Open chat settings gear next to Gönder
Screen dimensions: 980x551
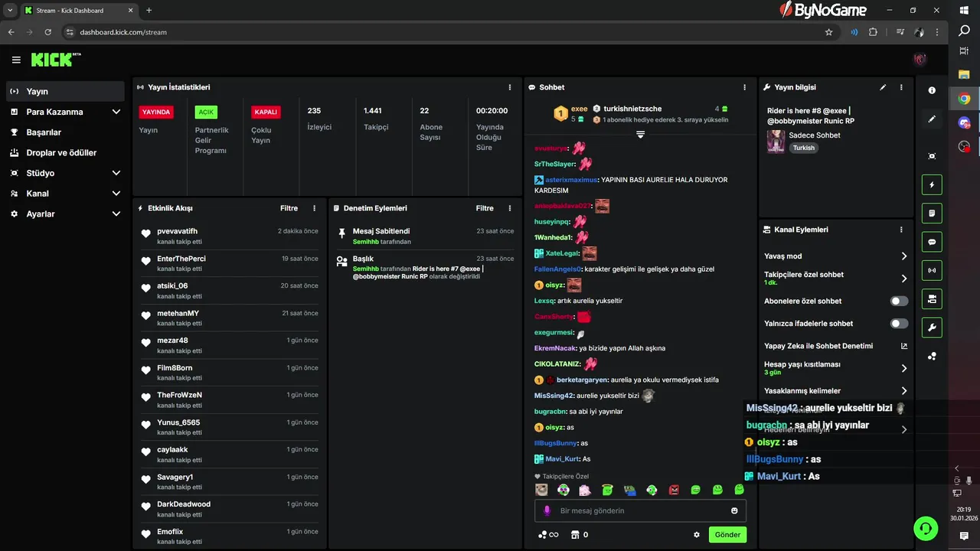click(697, 535)
